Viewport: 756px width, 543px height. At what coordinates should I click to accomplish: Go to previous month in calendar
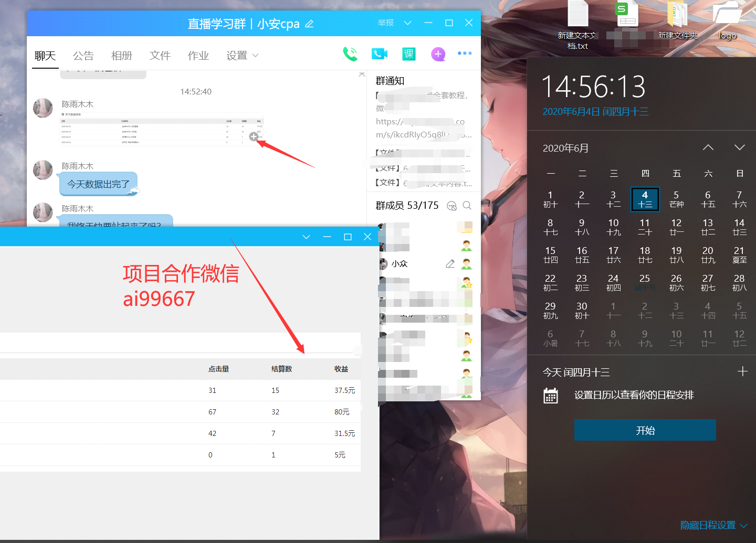coord(708,147)
